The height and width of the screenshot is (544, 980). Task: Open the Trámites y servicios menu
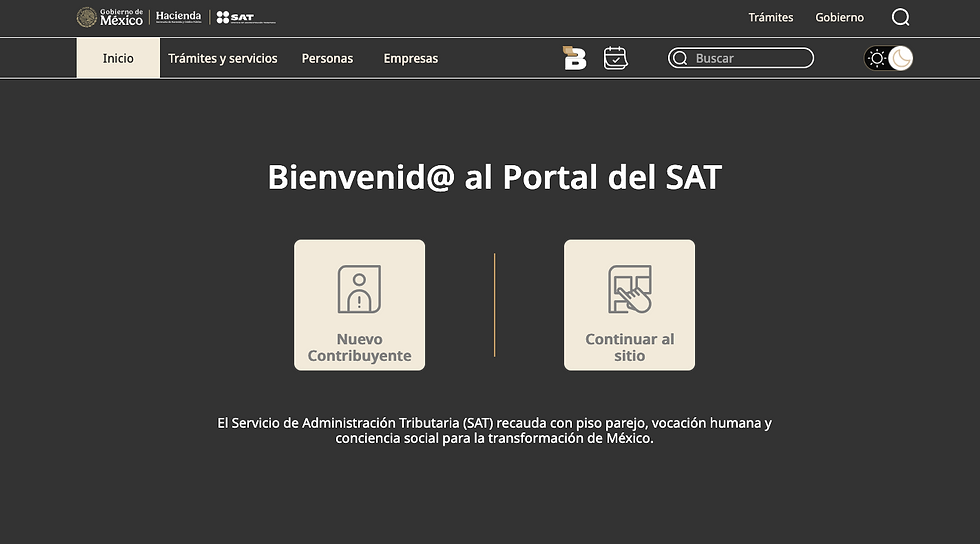pyautogui.click(x=222, y=58)
